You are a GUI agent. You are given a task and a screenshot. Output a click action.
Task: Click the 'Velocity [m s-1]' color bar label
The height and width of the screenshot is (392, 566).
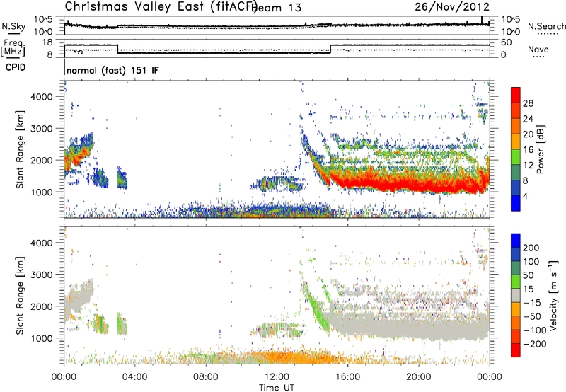553,296
